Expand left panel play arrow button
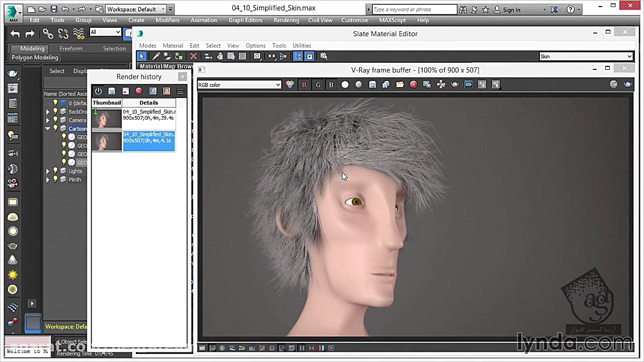This screenshot has height=362, width=644. [32, 303]
